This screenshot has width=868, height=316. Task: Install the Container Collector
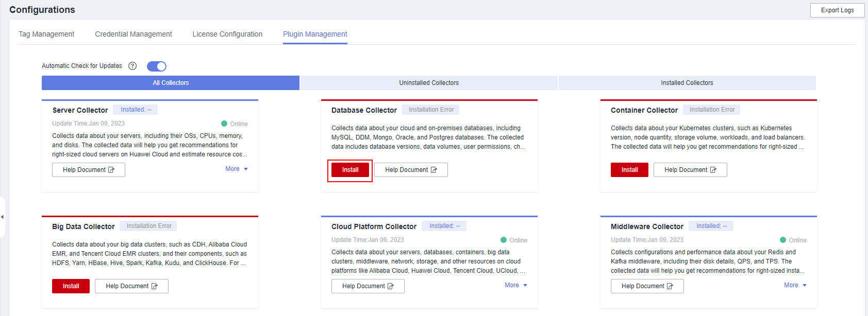click(629, 170)
